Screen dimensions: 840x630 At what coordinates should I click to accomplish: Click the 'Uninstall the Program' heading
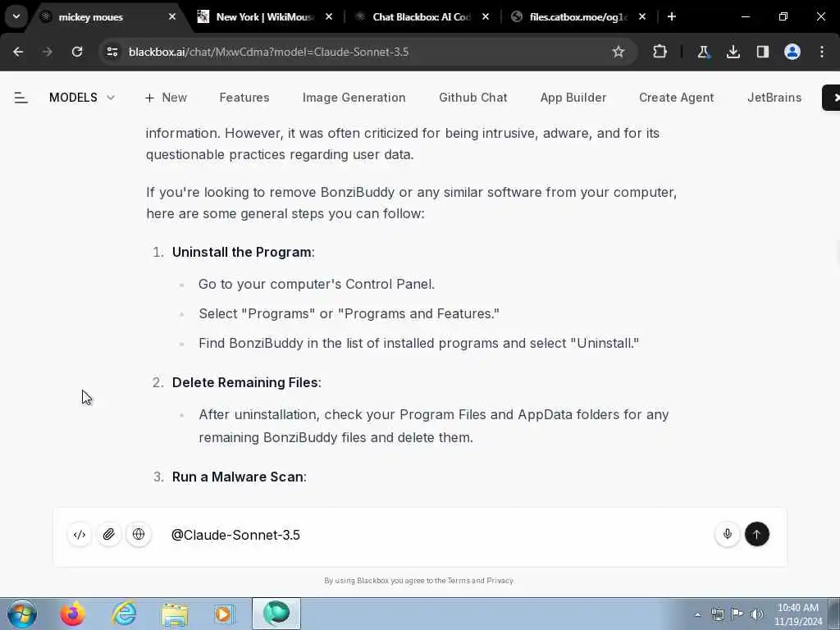(x=242, y=252)
